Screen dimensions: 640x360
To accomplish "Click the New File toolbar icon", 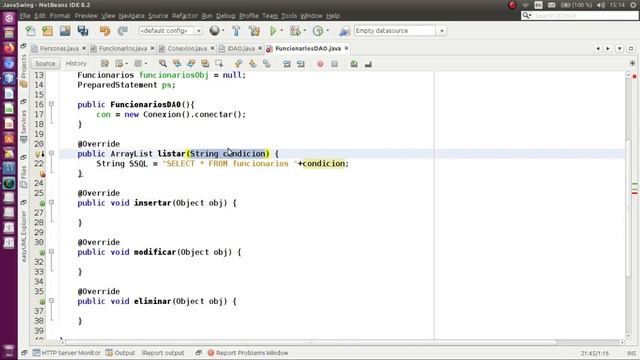I will (x=31, y=31).
